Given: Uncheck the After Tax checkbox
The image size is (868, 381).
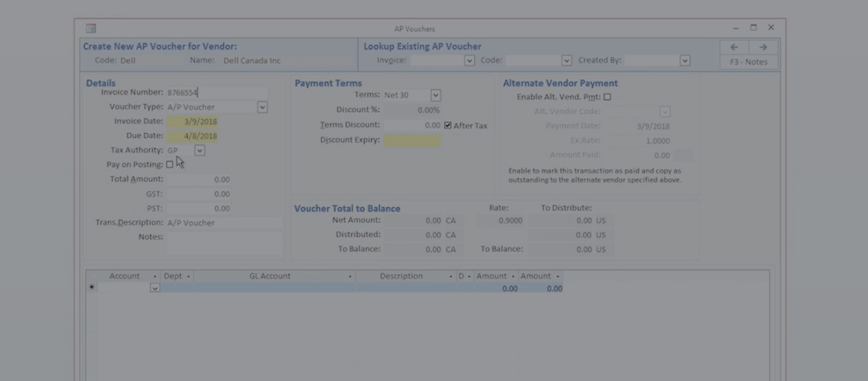Looking at the screenshot, I should point(448,125).
